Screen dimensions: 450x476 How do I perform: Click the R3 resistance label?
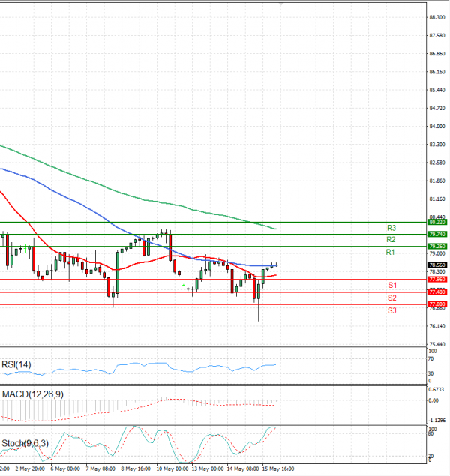391,228
